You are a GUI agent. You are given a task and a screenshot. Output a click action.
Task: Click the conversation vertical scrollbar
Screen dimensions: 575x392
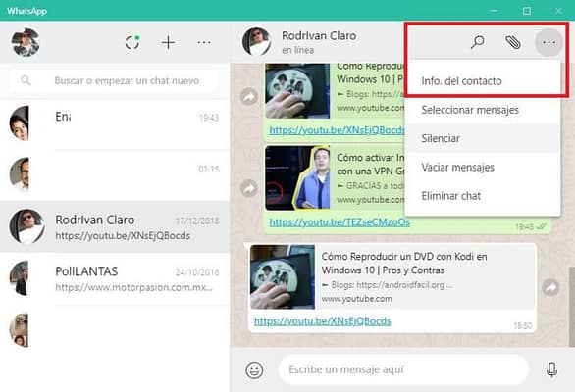point(572,307)
